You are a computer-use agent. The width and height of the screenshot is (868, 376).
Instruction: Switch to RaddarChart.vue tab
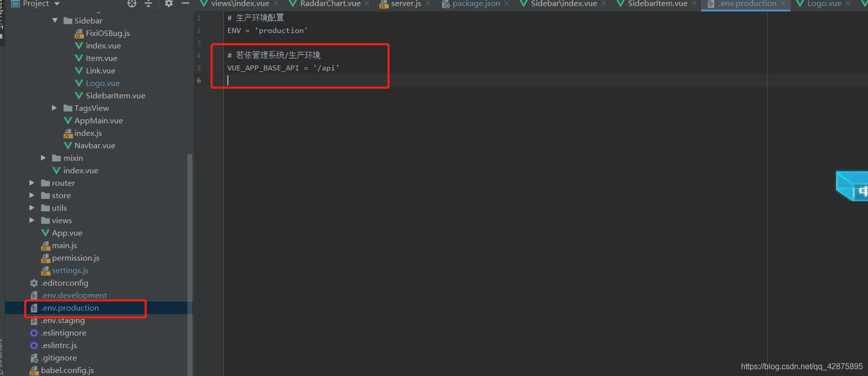click(330, 3)
